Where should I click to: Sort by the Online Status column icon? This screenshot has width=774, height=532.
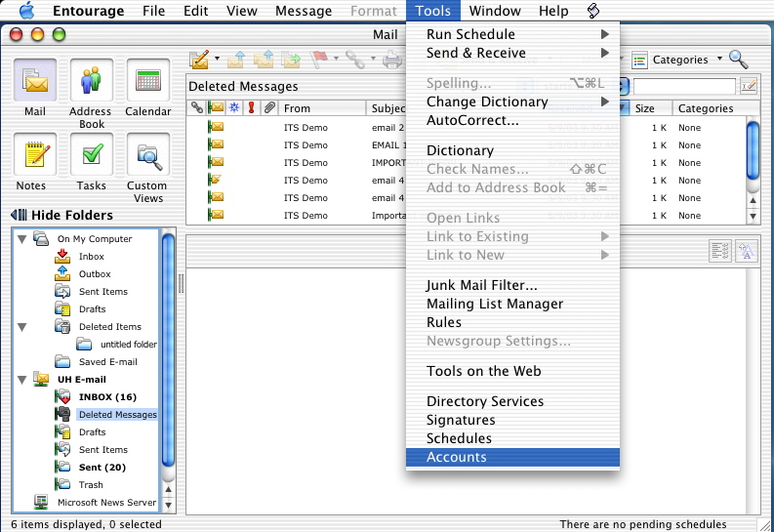234,107
